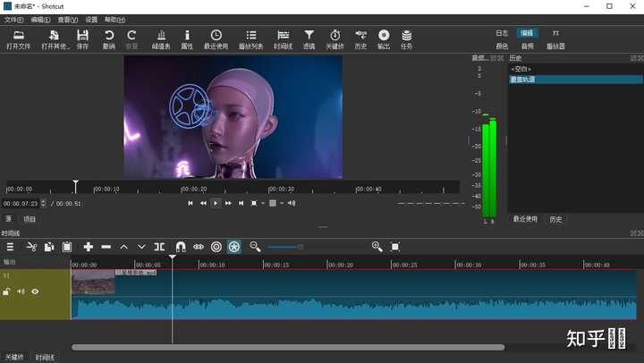
Task: Mute track V1 with the speaker icon
Action: [21, 291]
